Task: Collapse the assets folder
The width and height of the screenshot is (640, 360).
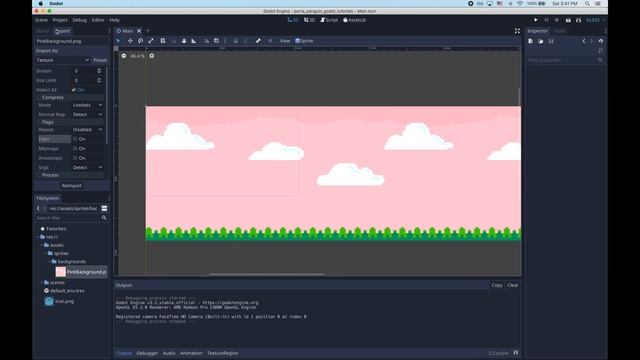Action: click(x=42, y=245)
